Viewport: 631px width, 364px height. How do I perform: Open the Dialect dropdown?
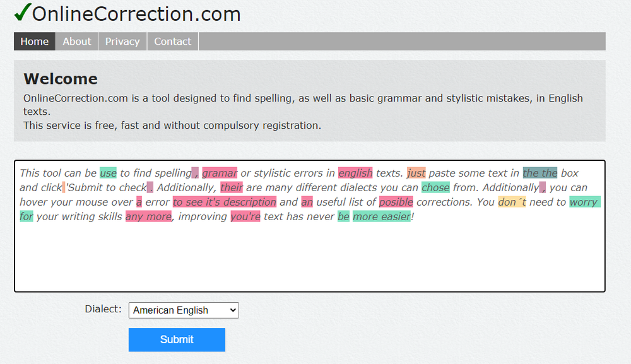(183, 310)
